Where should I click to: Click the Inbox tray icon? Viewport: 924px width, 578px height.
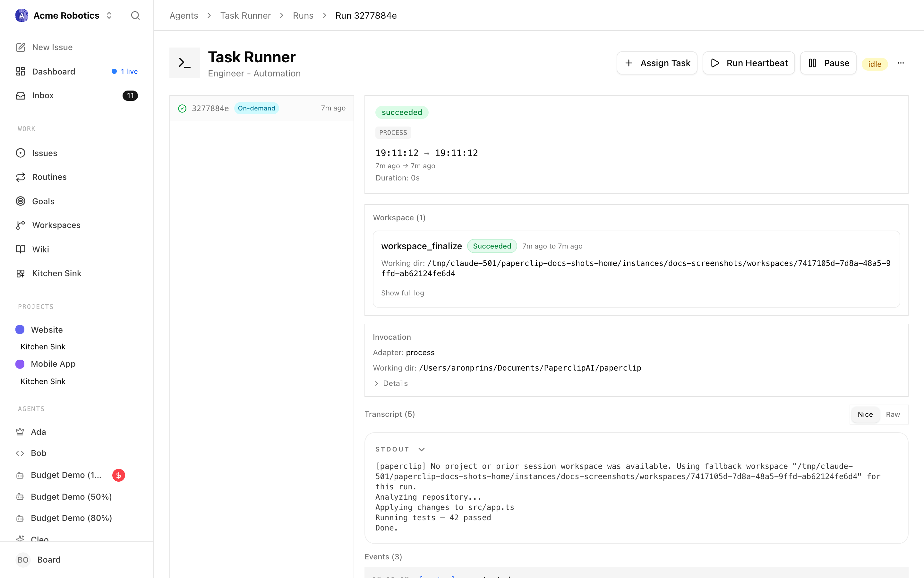(x=21, y=95)
